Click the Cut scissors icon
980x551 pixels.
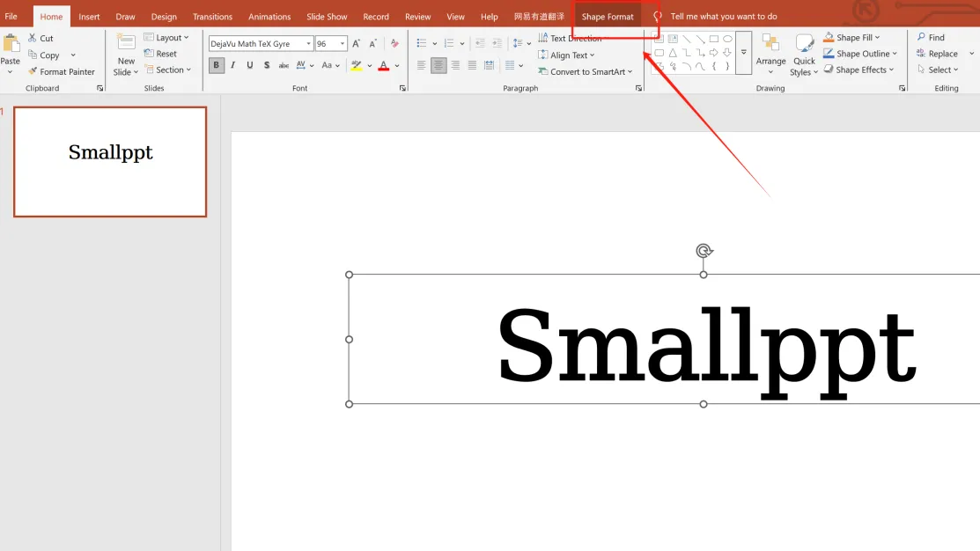33,38
